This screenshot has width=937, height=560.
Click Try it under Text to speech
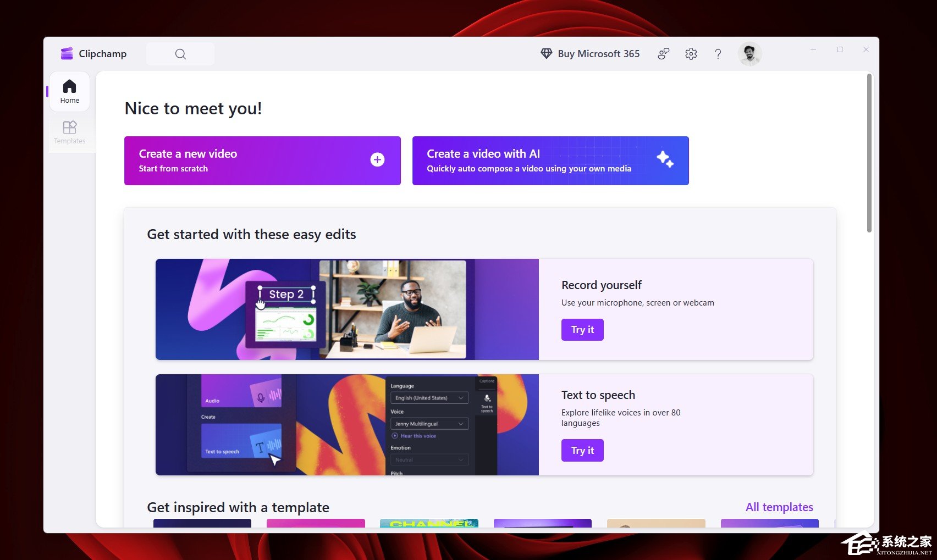[582, 451]
